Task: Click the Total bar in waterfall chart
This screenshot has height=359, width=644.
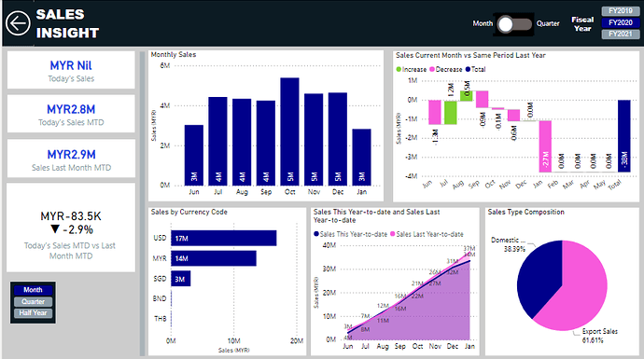Action: tap(623, 136)
